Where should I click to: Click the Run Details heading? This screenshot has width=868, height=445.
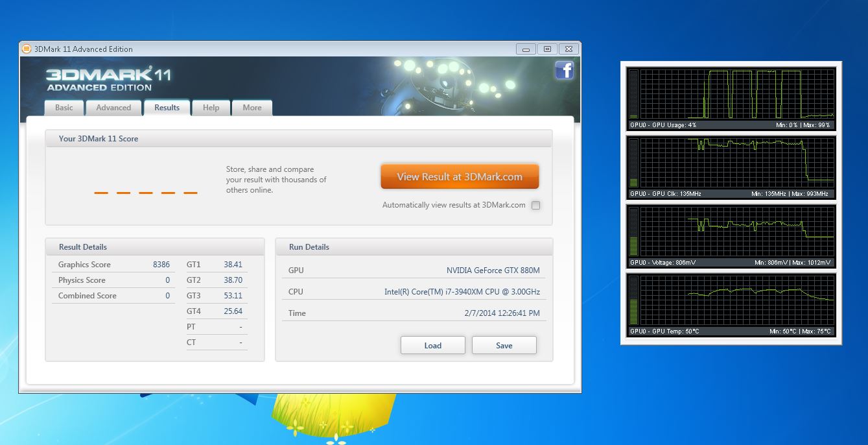309,247
